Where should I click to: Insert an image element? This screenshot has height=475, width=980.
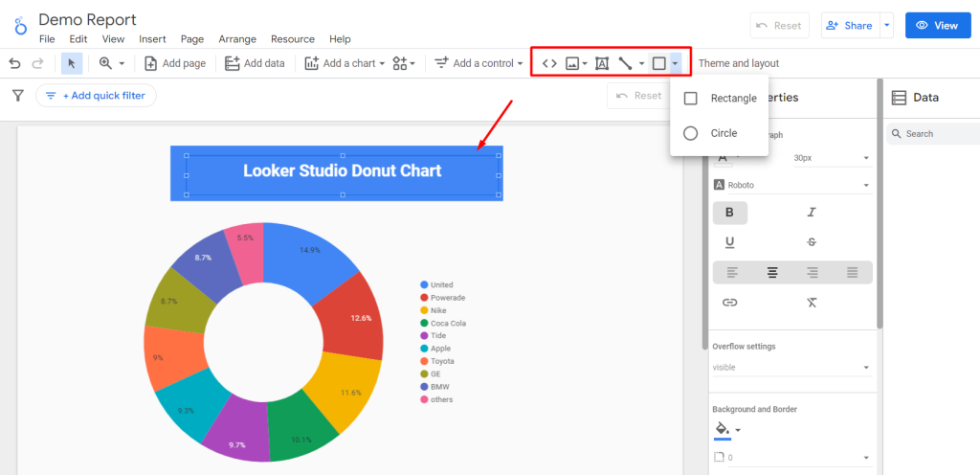pos(572,63)
